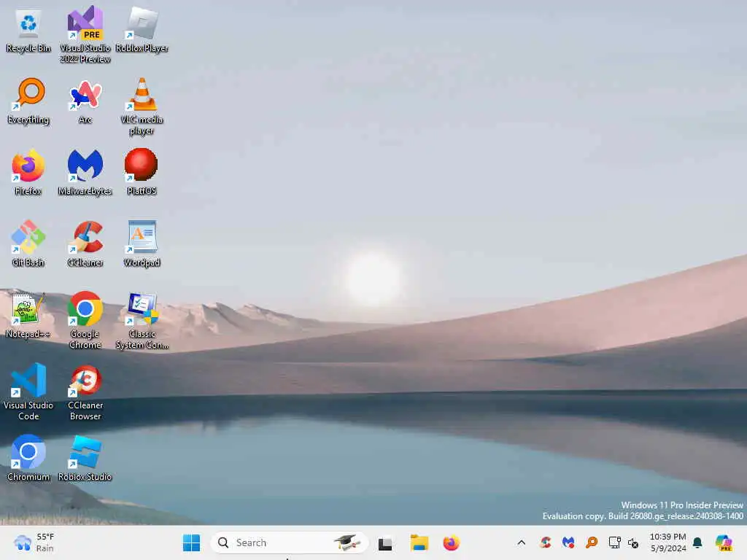Select the Wordpad shortcut
Viewport: 747px width, 560px height.
142,244
